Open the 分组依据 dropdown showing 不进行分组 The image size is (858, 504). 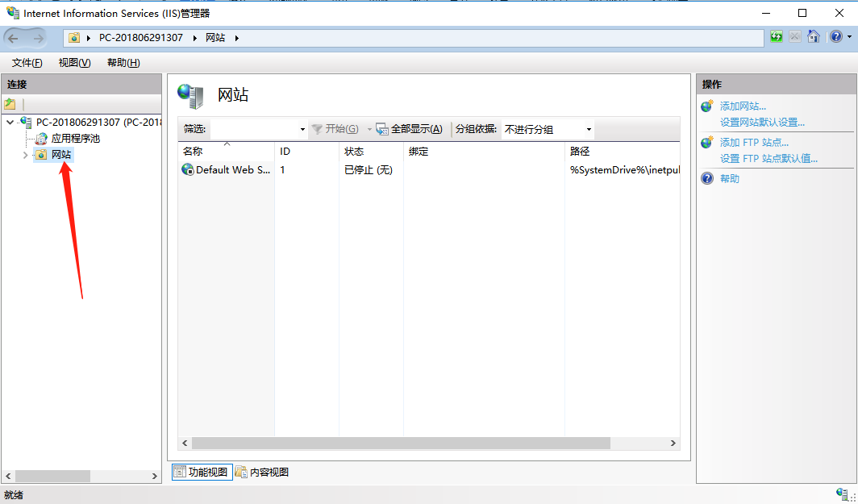(589, 129)
